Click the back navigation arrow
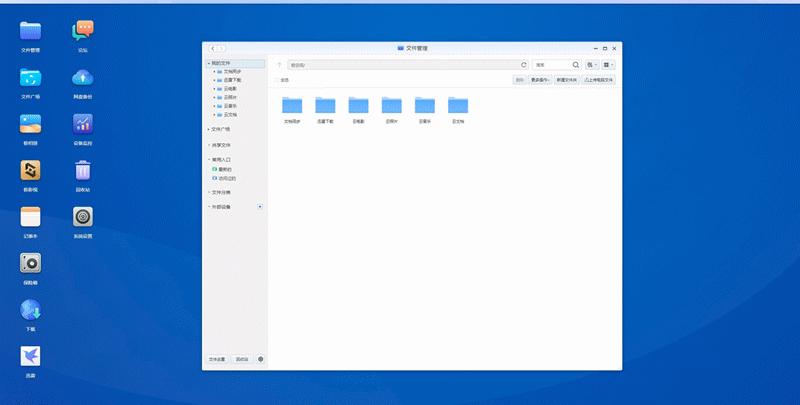The image size is (800, 405). point(212,47)
